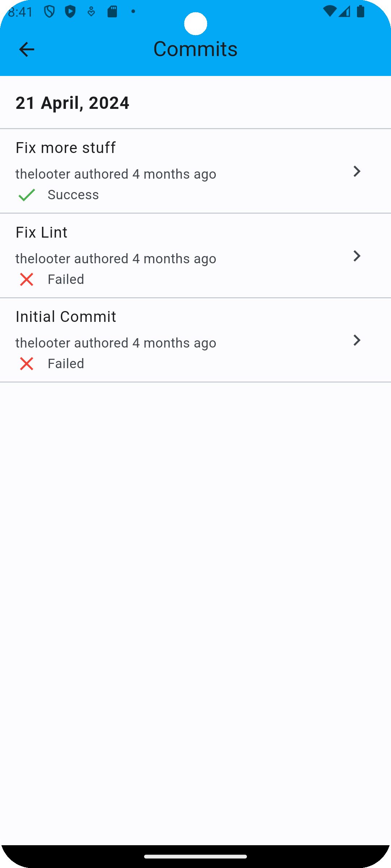Screen dimensions: 391x868
Task: Expand the Fix Lint chevron
Action: (357, 256)
